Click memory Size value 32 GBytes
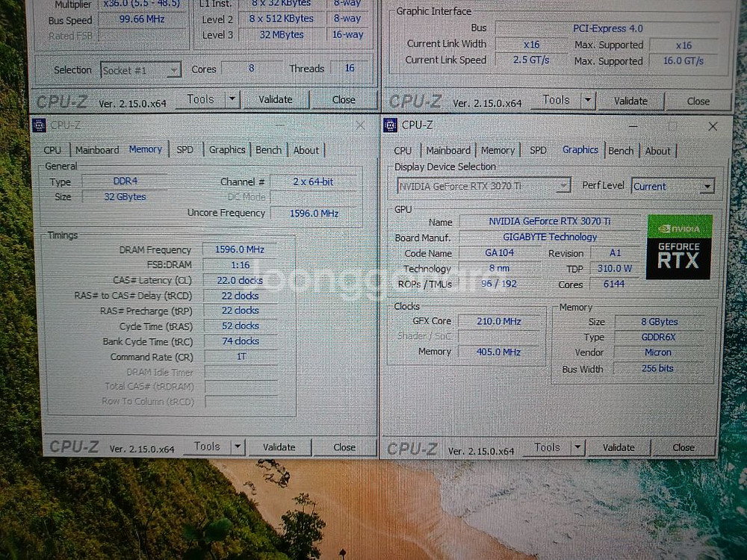The height and width of the screenshot is (560, 747). tap(125, 196)
